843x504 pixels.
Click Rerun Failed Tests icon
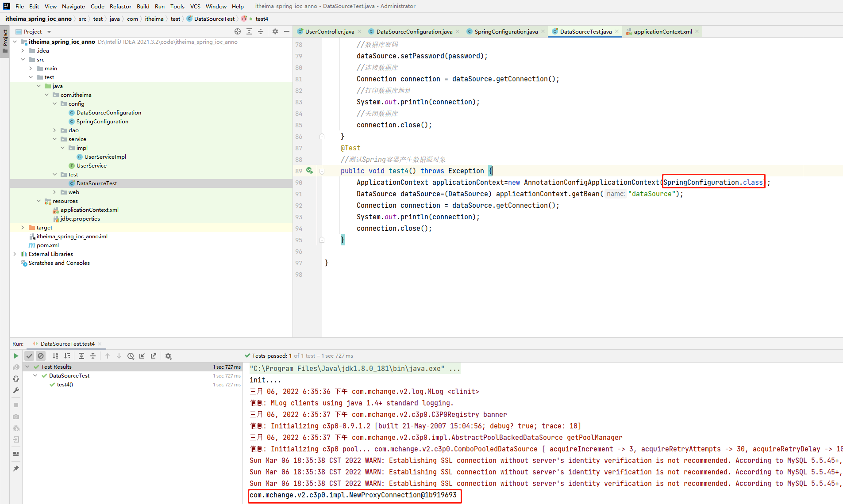click(16, 367)
